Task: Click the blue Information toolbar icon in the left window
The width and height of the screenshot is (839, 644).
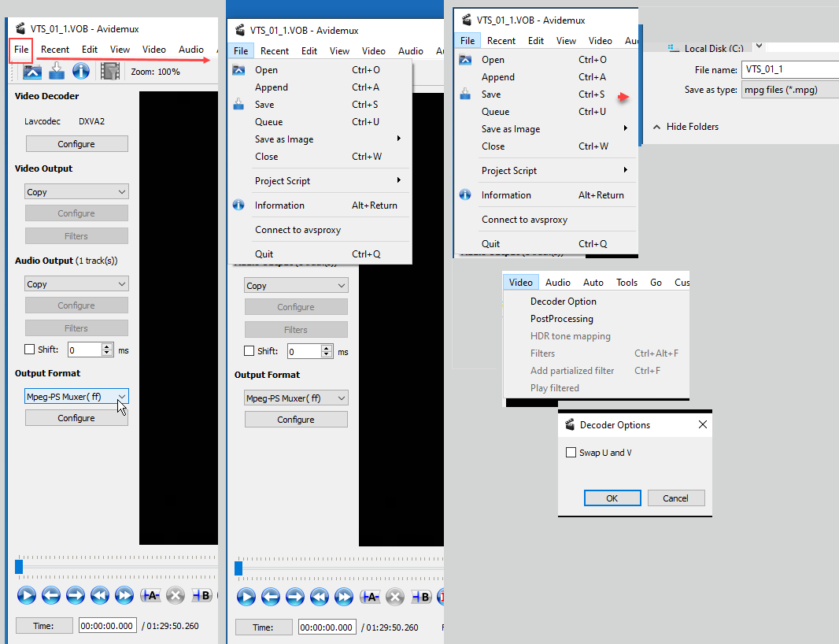Action: pos(81,71)
